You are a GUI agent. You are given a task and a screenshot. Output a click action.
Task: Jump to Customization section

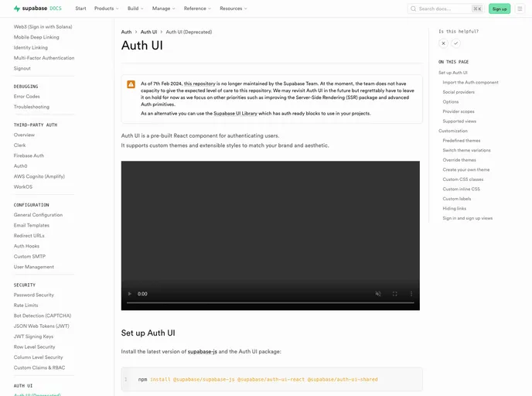pos(453,131)
